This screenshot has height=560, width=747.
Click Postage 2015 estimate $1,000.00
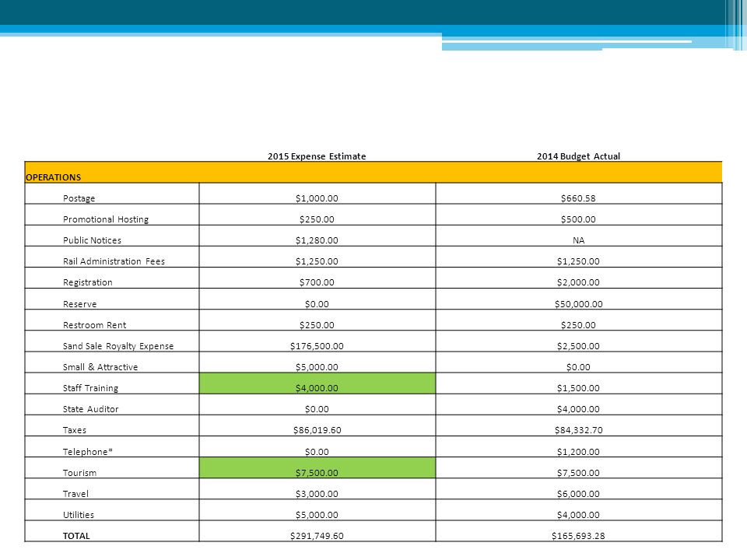point(317,198)
